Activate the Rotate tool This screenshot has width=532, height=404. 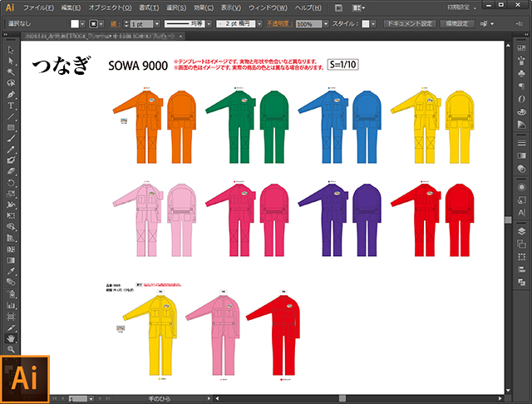coord(11,183)
